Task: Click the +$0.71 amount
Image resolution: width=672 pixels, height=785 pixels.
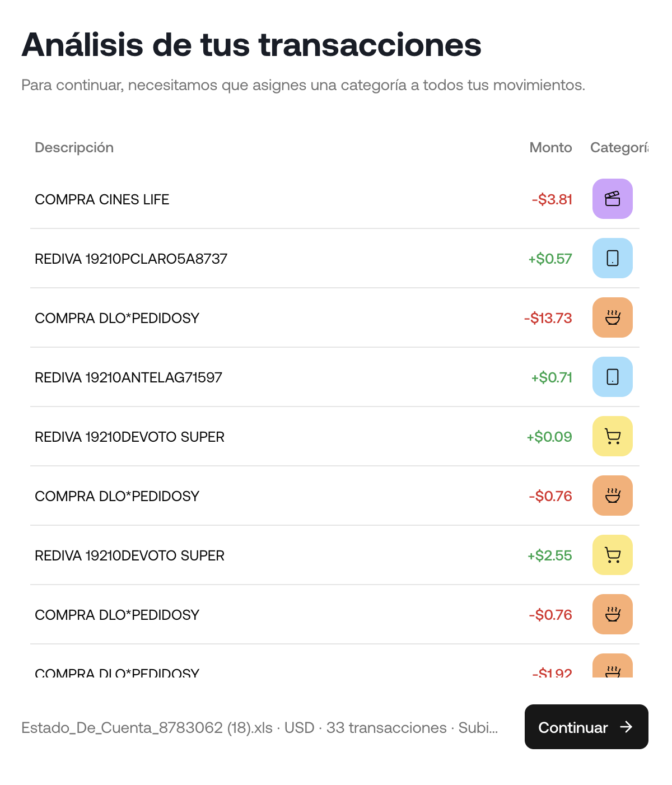Action: (552, 377)
